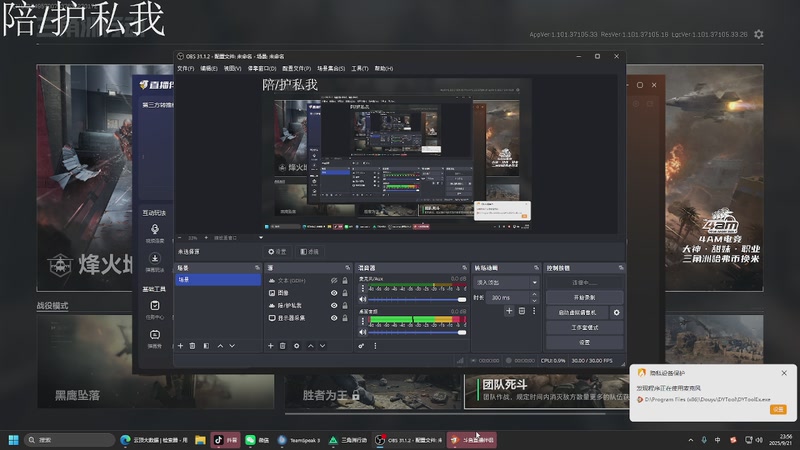The width and height of the screenshot is (800, 450).
Task: Move source up with Sources up arrow
Action: (x=310, y=346)
